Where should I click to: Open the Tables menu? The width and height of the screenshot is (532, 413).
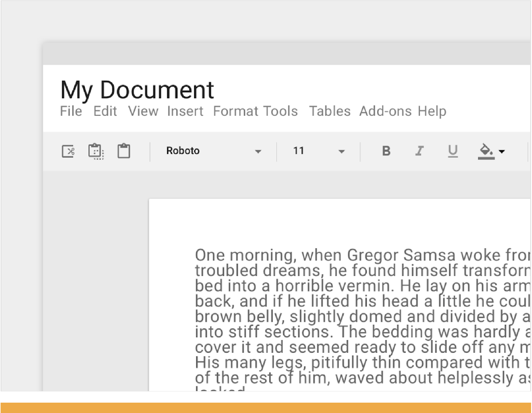click(330, 111)
